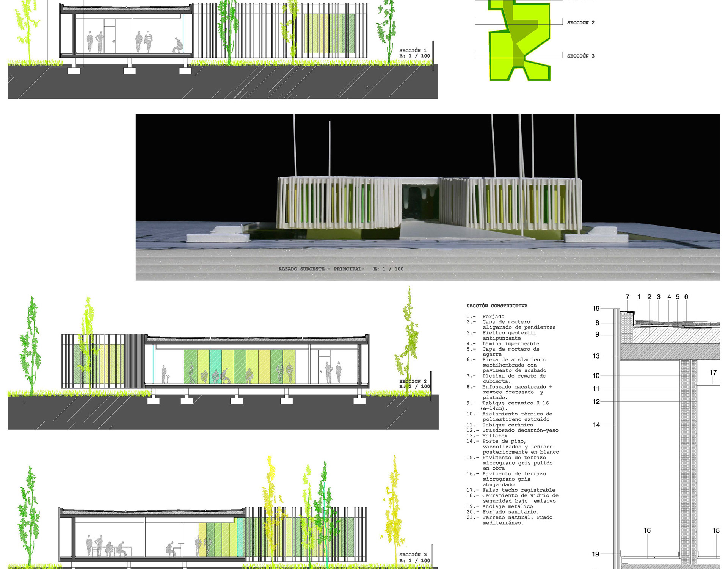Click legend entry '20.- Forjado sanitario'
Image resolution: width=728 pixels, height=569 pixels.
[503, 512]
